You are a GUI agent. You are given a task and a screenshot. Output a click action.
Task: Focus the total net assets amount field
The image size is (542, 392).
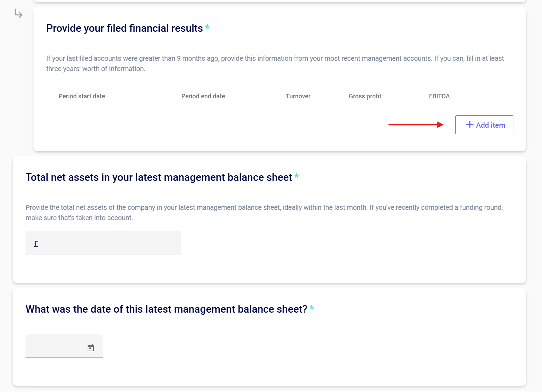coord(107,244)
